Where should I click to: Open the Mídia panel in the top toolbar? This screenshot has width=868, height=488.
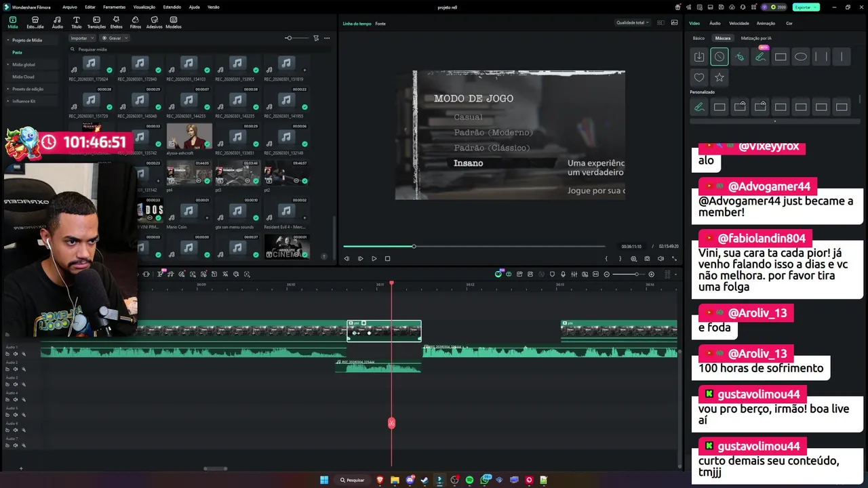point(13,22)
